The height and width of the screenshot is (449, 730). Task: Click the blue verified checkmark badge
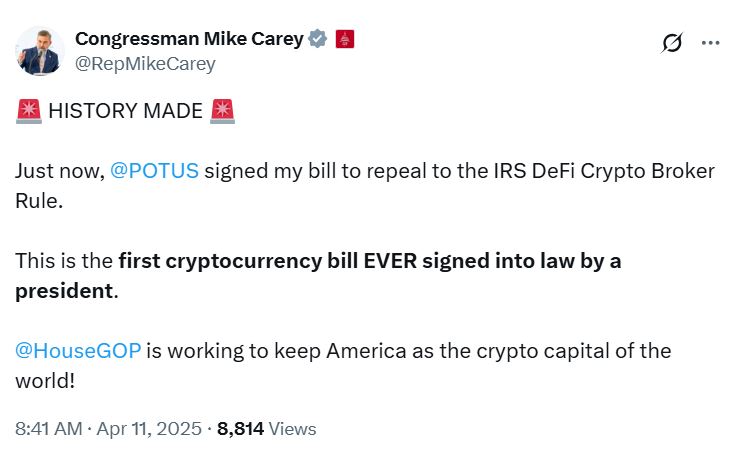tap(318, 39)
